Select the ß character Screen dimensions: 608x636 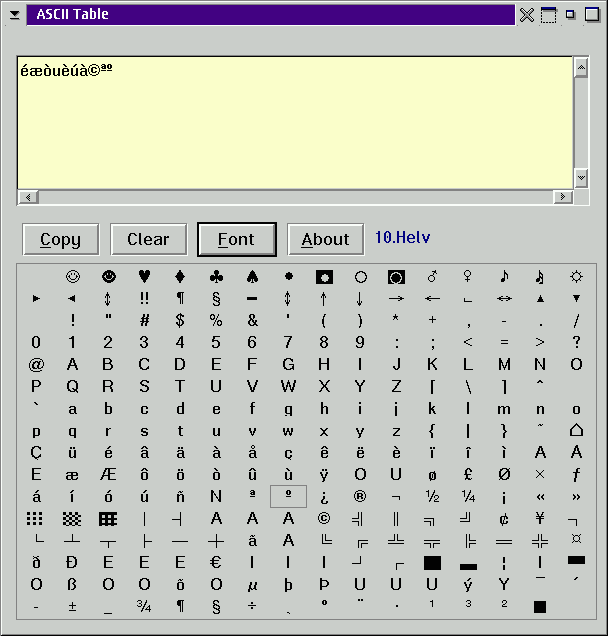[73, 584]
